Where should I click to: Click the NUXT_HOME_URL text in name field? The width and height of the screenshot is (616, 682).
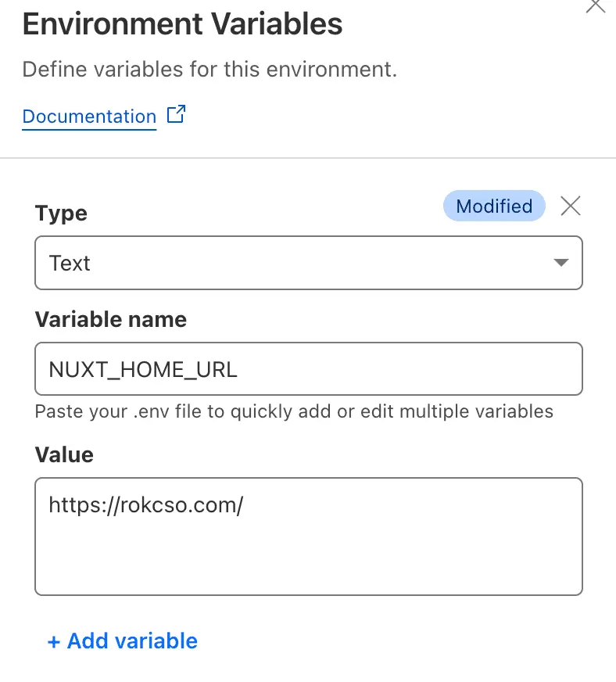(x=143, y=368)
